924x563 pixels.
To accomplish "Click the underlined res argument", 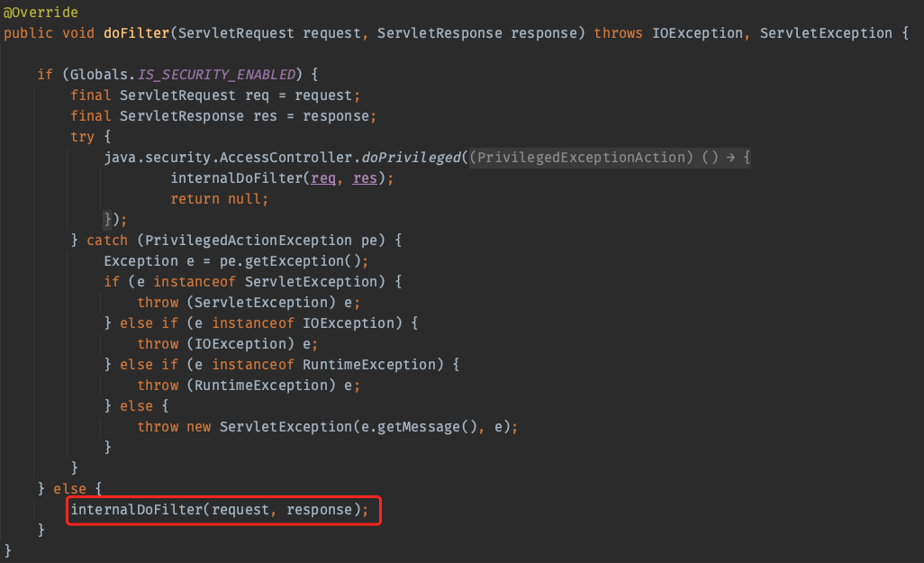I will click(x=365, y=178).
